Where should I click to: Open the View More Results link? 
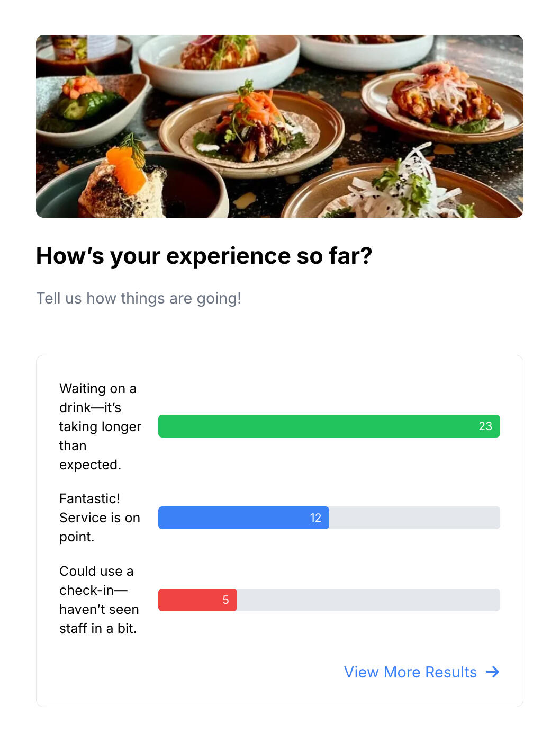[x=410, y=672]
